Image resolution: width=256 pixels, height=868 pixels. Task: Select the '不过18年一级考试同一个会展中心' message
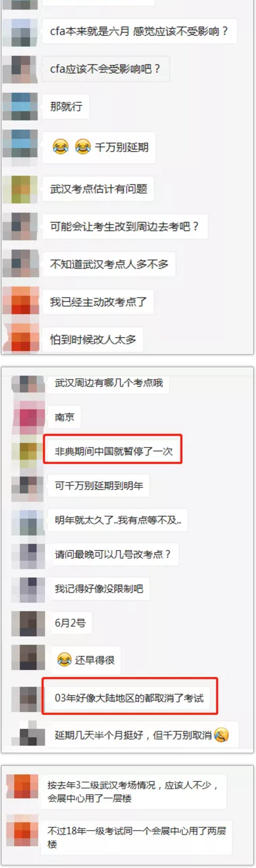tap(137, 838)
